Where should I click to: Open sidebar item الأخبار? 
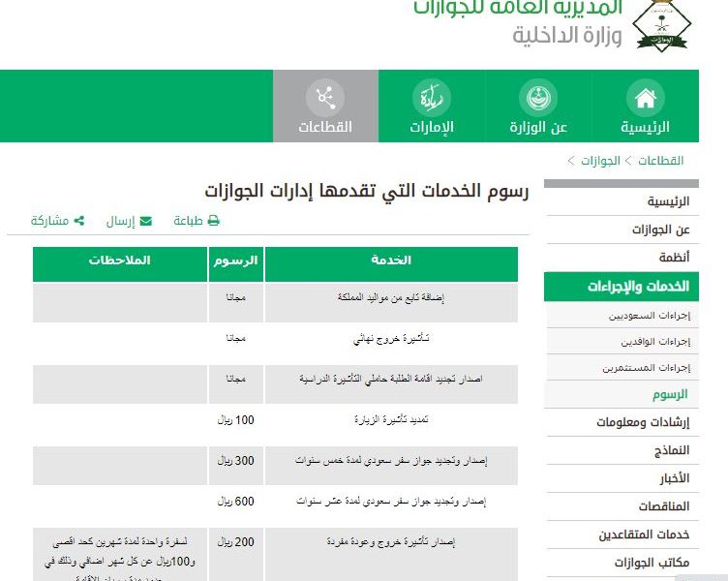coord(622,478)
